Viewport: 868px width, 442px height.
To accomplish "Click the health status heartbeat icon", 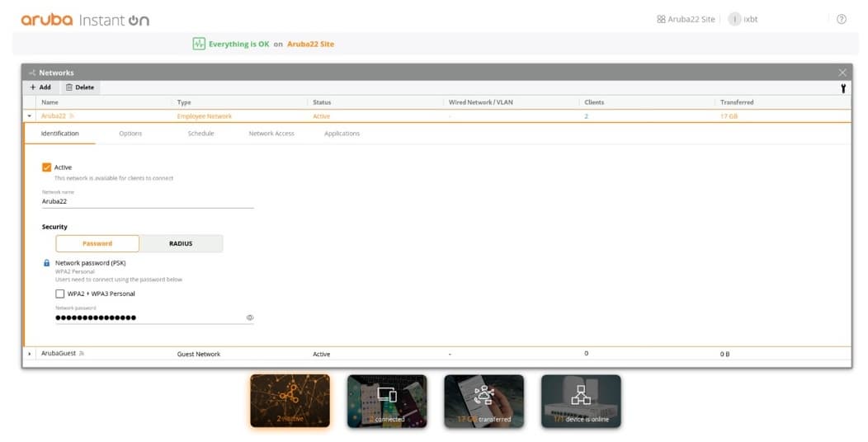I will point(199,44).
